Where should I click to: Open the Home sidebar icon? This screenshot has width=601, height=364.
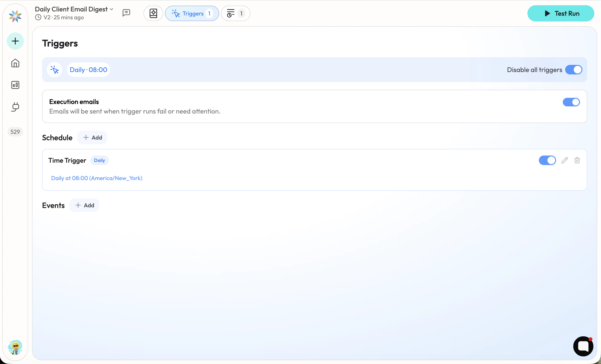pyautogui.click(x=15, y=63)
